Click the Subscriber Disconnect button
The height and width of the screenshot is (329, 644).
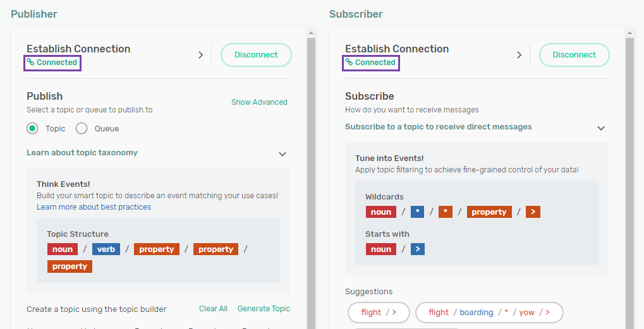click(574, 55)
